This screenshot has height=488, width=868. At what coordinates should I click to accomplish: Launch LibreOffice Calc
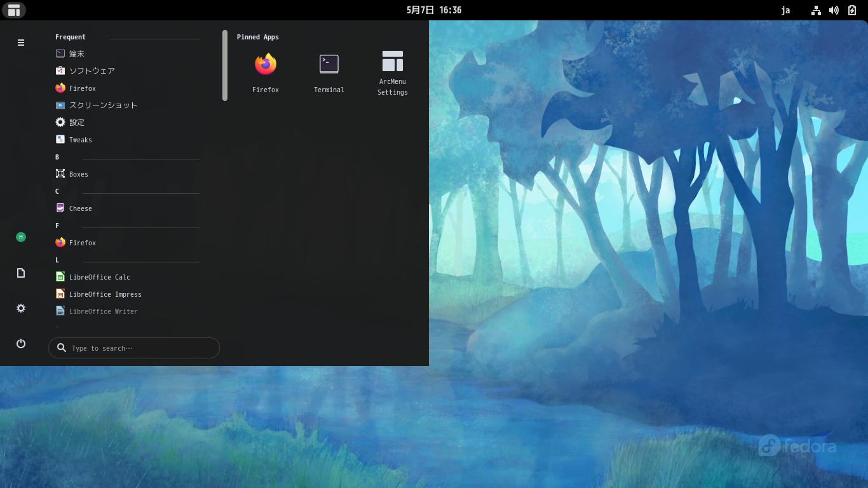(x=128, y=277)
